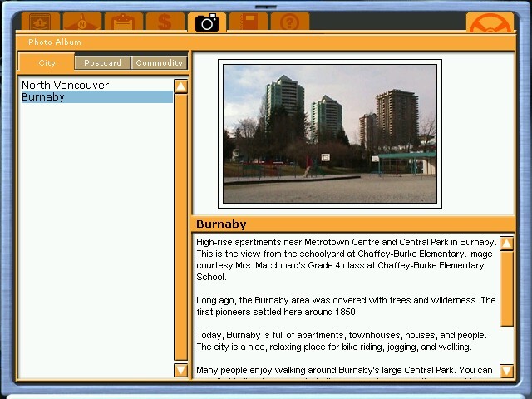Select the camera photo album tab
532x399 pixels.
coord(207,22)
